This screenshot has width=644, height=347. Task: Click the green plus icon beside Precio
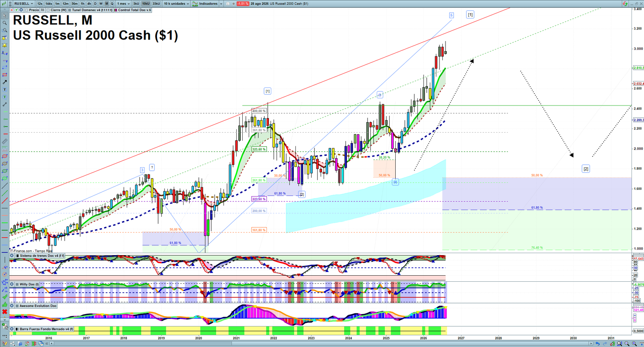(17, 10)
